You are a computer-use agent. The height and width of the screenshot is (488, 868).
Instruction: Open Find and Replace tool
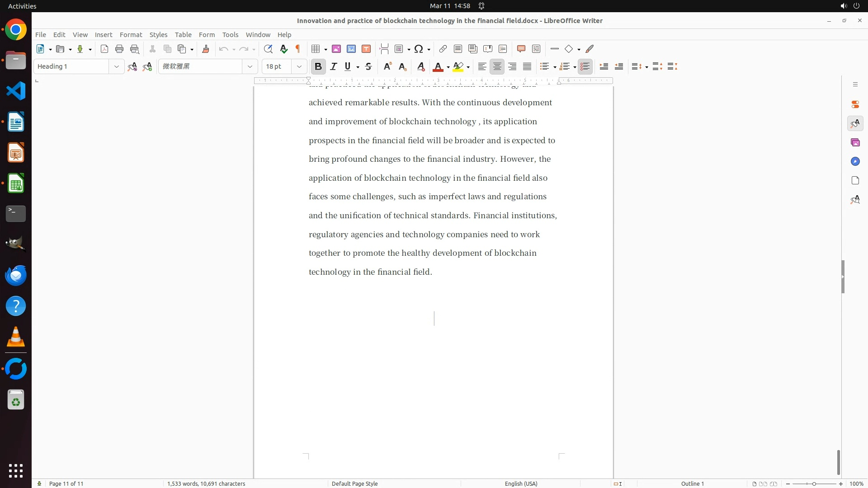click(x=268, y=49)
